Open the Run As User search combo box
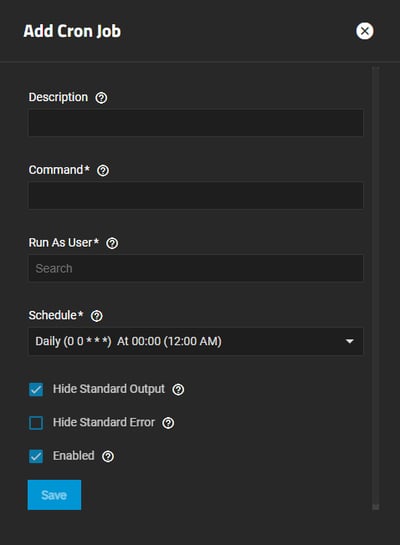Viewport: 400px width, 545px height. 196,268
